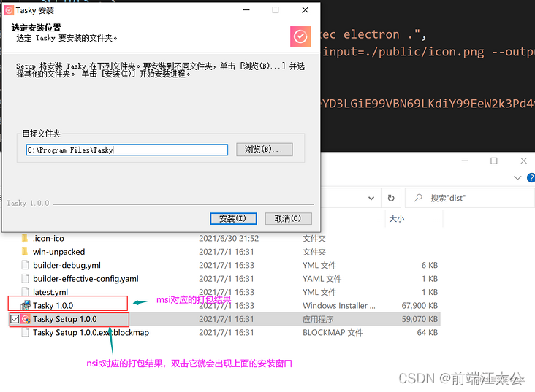Minimize the Tasky installer window

click(x=246, y=10)
